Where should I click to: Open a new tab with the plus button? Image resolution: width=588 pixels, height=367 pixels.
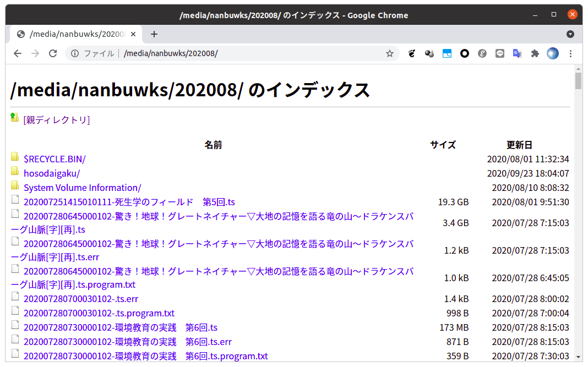(x=154, y=34)
